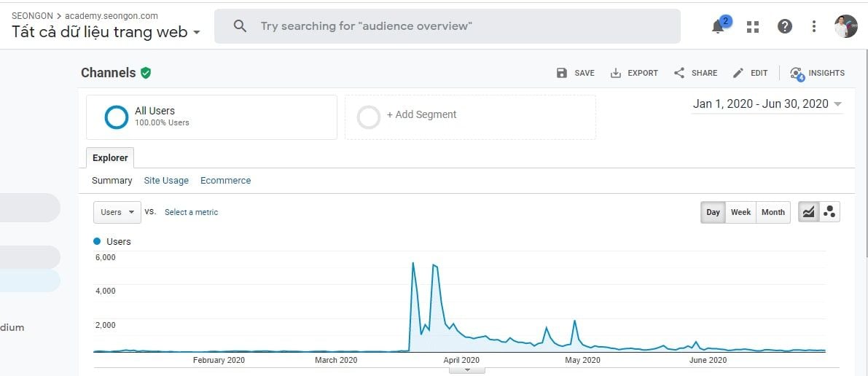Image resolution: width=868 pixels, height=376 pixels.
Task: Click the Save report icon
Action: pos(562,73)
